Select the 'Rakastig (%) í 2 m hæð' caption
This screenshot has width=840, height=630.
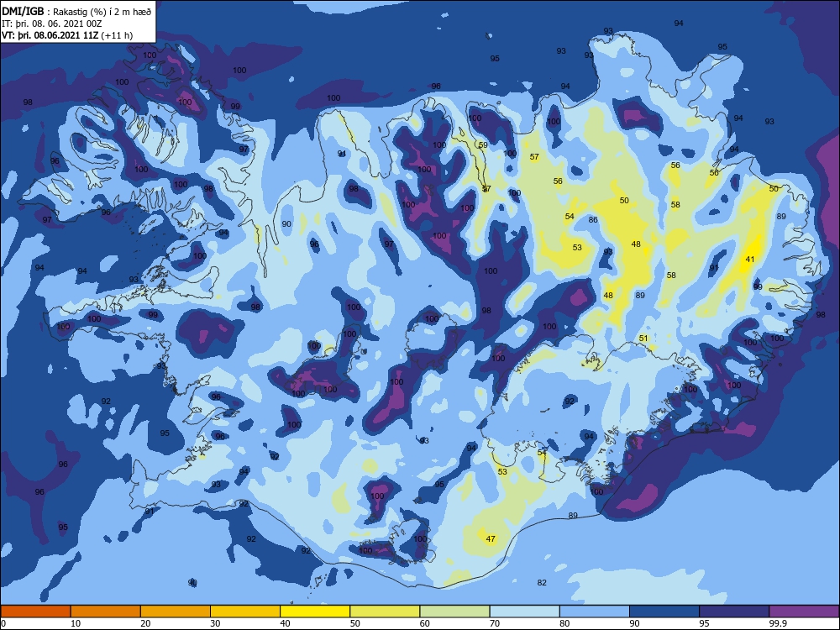click(102, 12)
